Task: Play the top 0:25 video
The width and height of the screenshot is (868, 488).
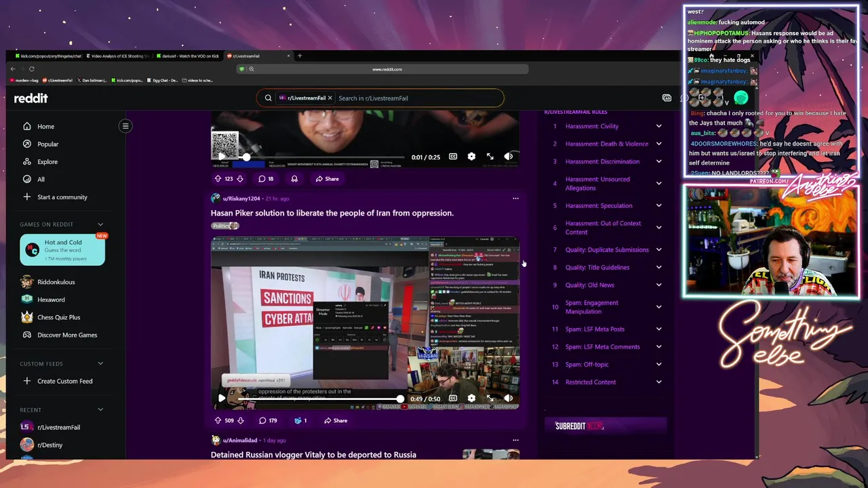Action: [221, 157]
